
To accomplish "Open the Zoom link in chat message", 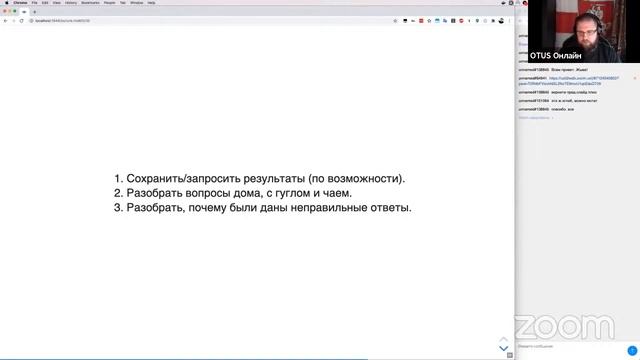I will [569, 81].
